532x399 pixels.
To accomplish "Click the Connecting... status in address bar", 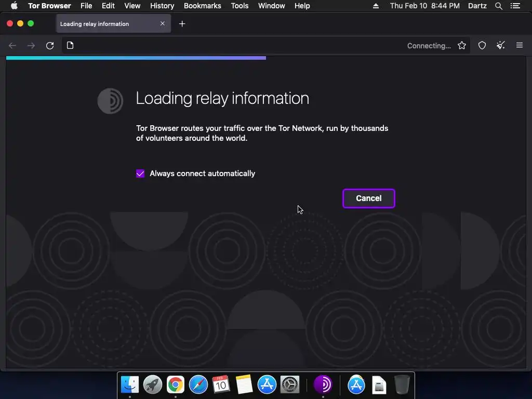I will (429, 46).
